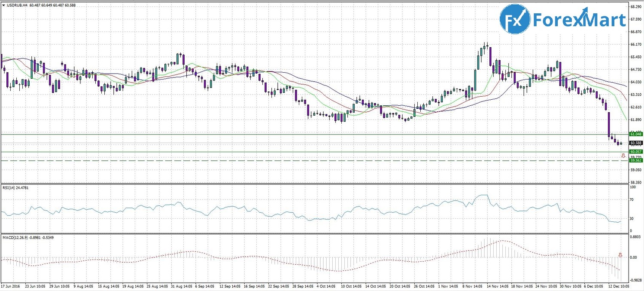The height and width of the screenshot is (291, 644).
Task: Select the 60.057 green price label
Action: 635,152
